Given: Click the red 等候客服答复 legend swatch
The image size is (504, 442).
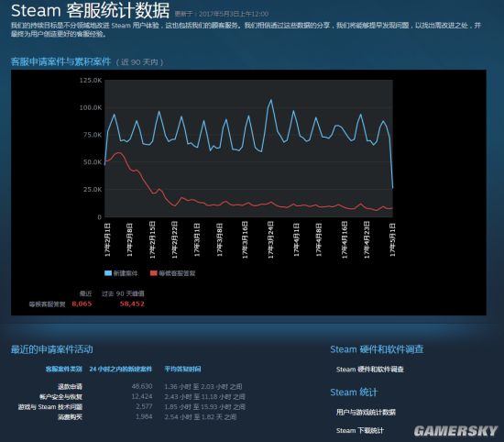Looking at the screenshot, I should pyautogui.click(x=154, y=273).
